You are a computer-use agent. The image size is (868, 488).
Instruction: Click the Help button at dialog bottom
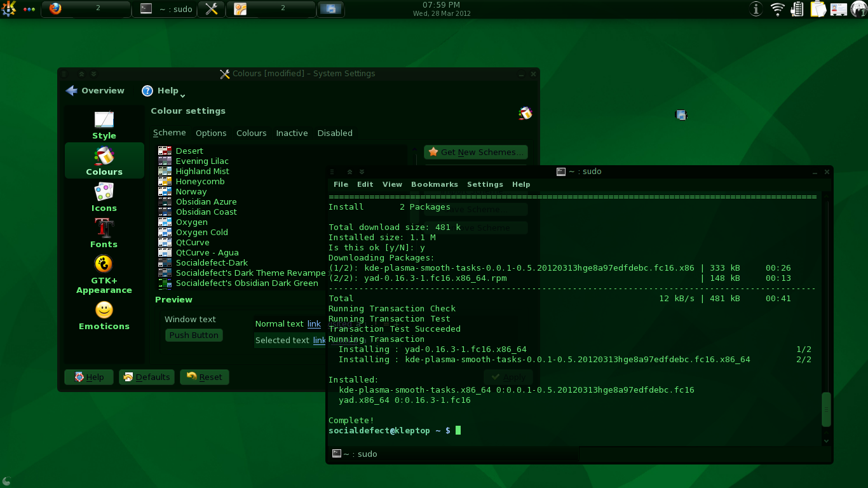point(89,377)
